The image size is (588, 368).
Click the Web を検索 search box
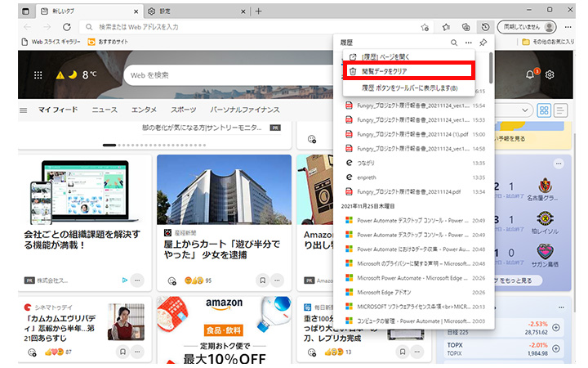[x=229, y=75]
